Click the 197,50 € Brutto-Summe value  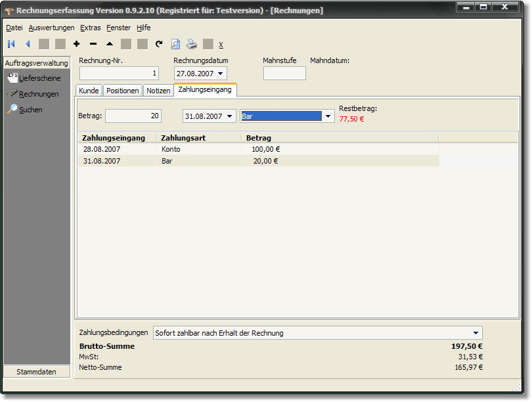[x=467, y=346]
